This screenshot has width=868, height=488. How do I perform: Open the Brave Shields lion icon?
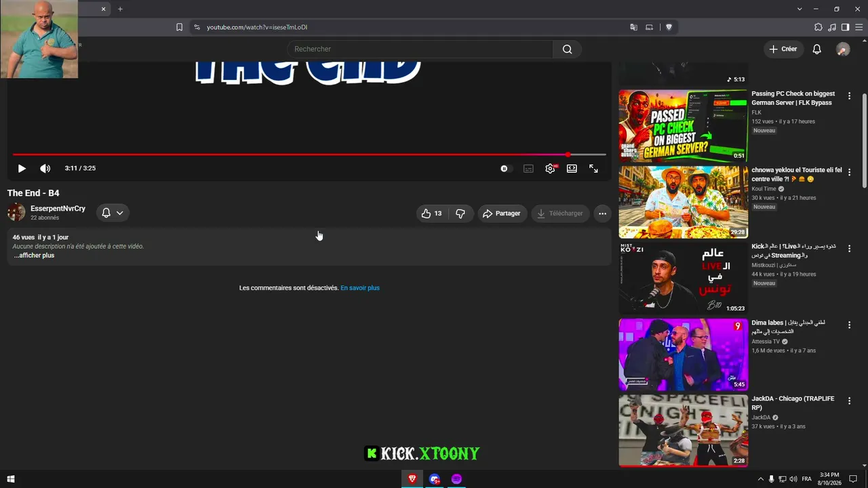[669, 27]
